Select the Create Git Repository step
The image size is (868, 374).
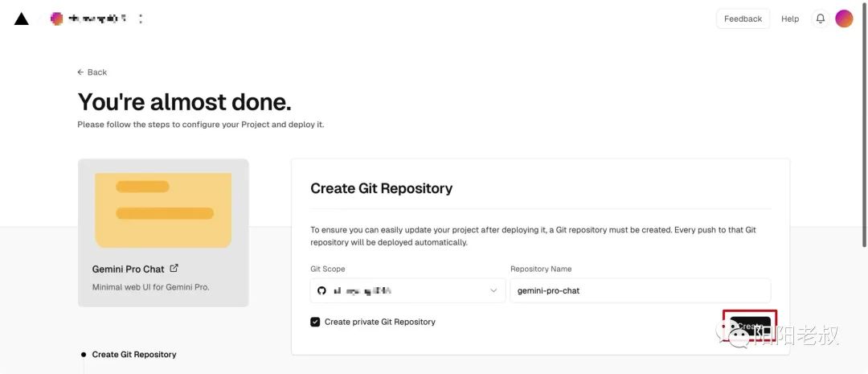coord(134,355)
